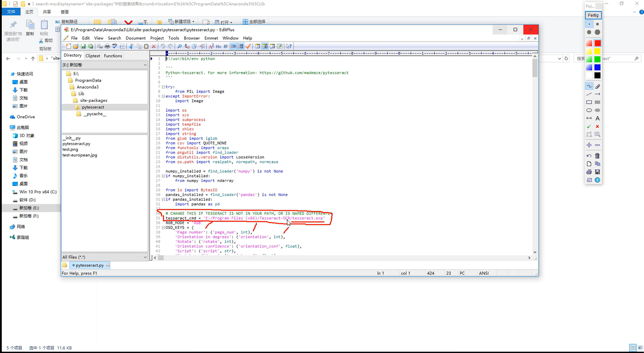The image size is (644, 353).
Task: Open the Tools menu
Action: click(173, 38)
